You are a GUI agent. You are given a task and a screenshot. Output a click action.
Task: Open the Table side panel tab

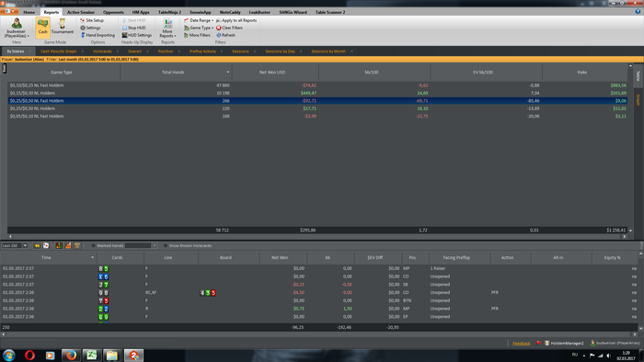pyautogui.click(x=638, y=75)
